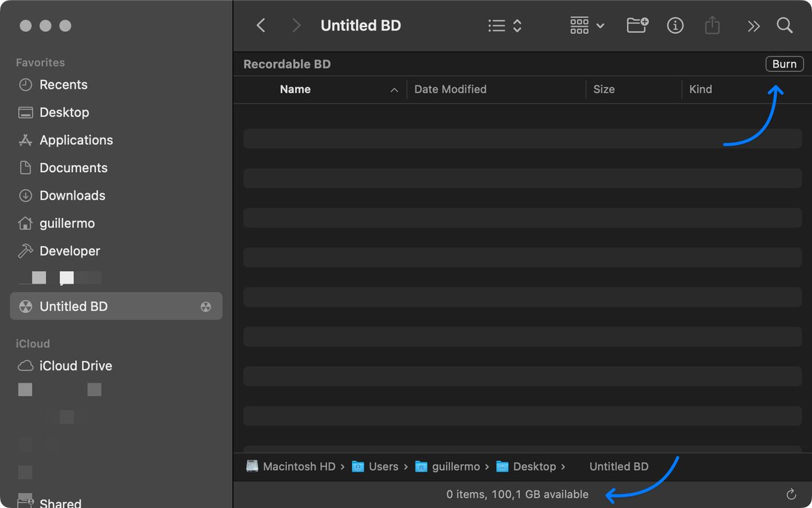Sort by Size column header

pos(604,89)
